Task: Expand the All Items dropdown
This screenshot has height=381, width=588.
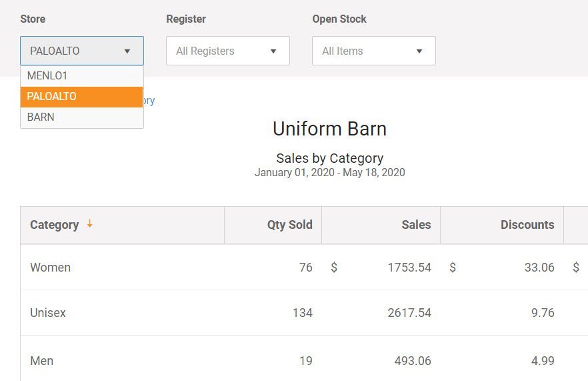Action: (x=374, y=51)
